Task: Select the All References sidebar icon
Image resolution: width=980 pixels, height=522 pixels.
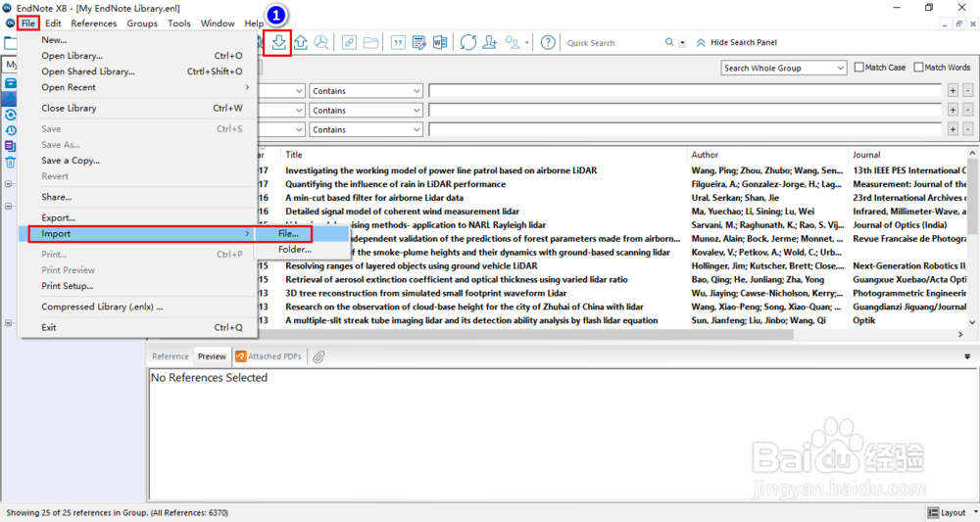Action: (x=11, y=83)
